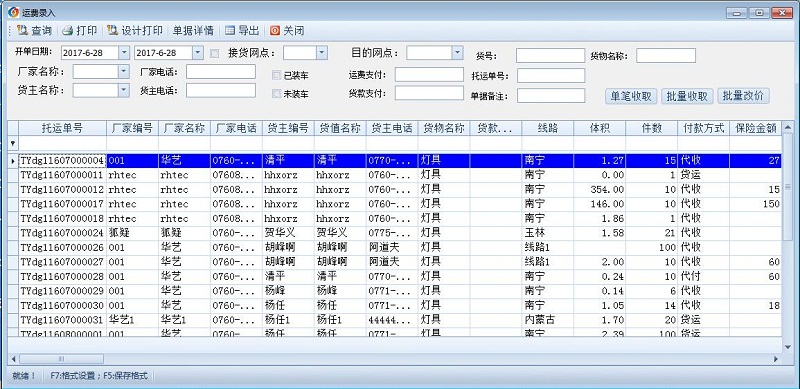
Task: Click the filter row funnel icon
Action: click(x=13, y=143)
